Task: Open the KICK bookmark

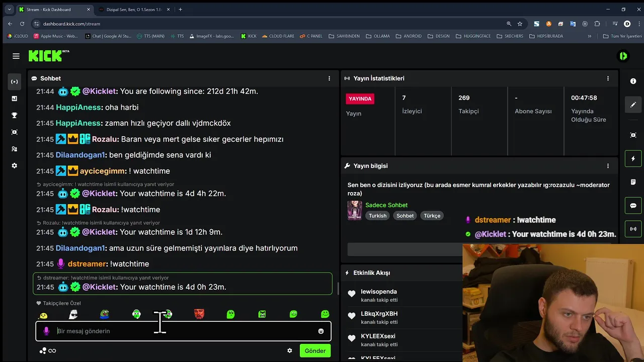Action: pos(248,36)
